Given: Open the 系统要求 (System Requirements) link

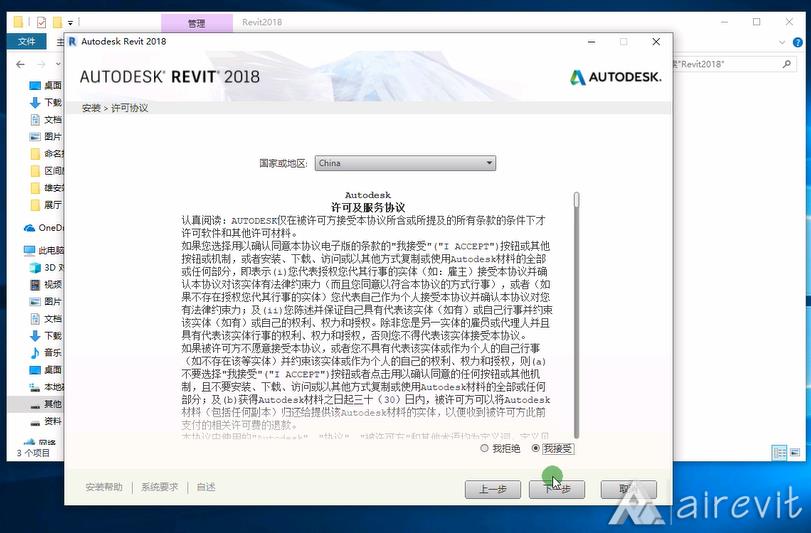Looking at the screenshot, I should pos(159,487).
